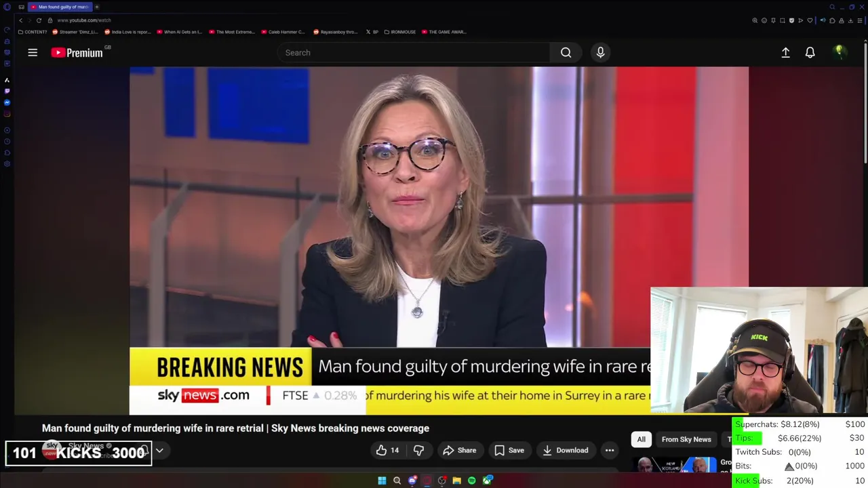
Task: Open the India Love is repor bookmark
Action: [x=127, y=32]
